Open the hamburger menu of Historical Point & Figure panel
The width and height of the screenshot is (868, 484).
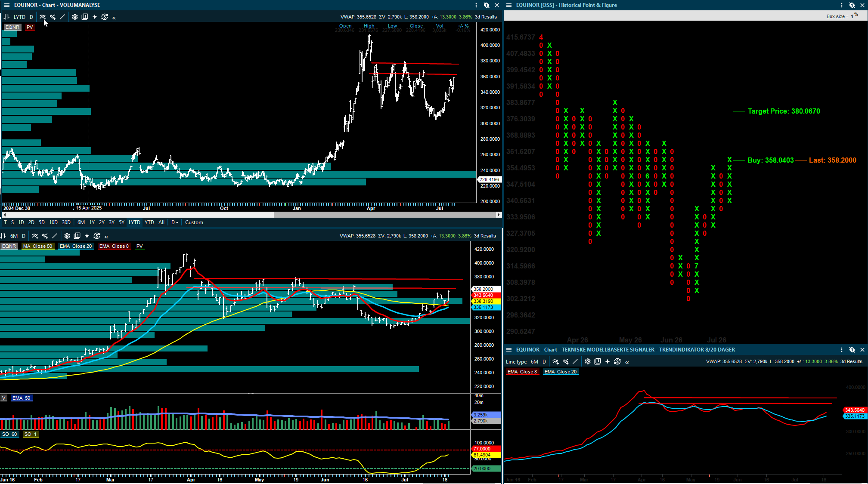[x=509, y=5]
